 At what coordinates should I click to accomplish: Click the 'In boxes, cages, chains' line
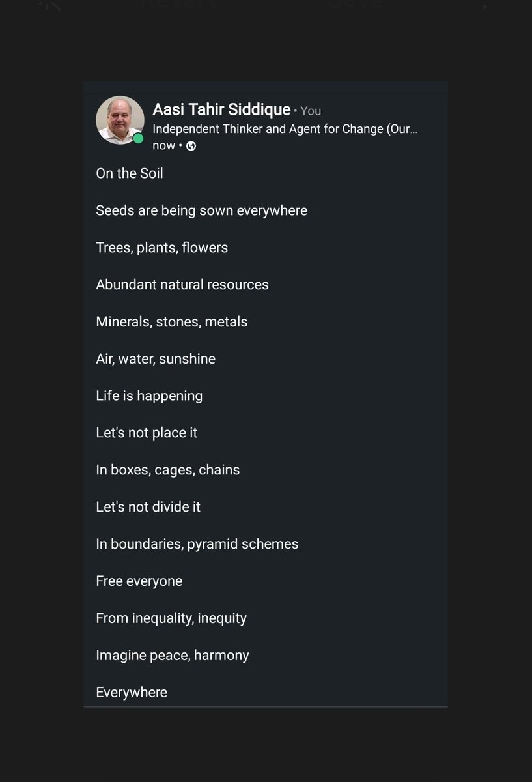click(x=167, y=470)
